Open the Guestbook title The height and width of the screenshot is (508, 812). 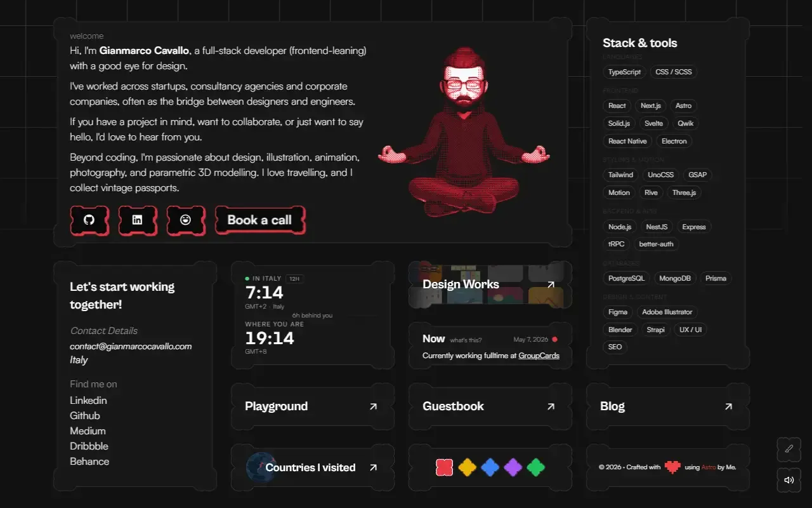coord(453,406)
